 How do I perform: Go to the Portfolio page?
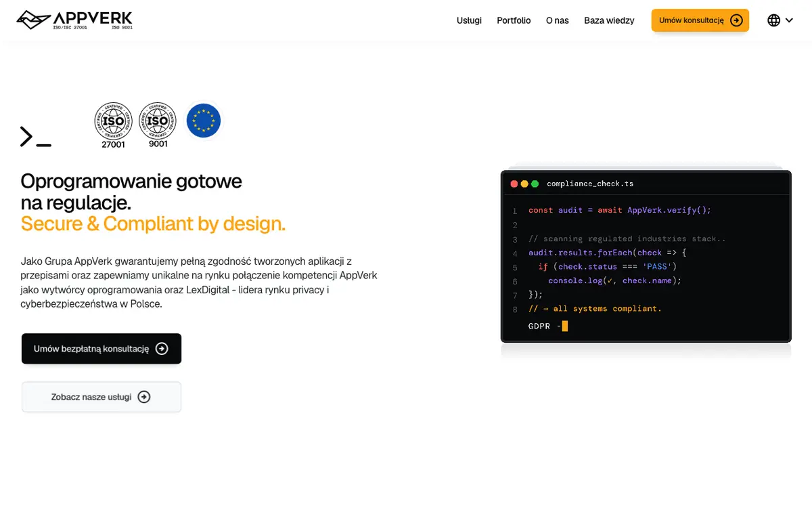514,20
